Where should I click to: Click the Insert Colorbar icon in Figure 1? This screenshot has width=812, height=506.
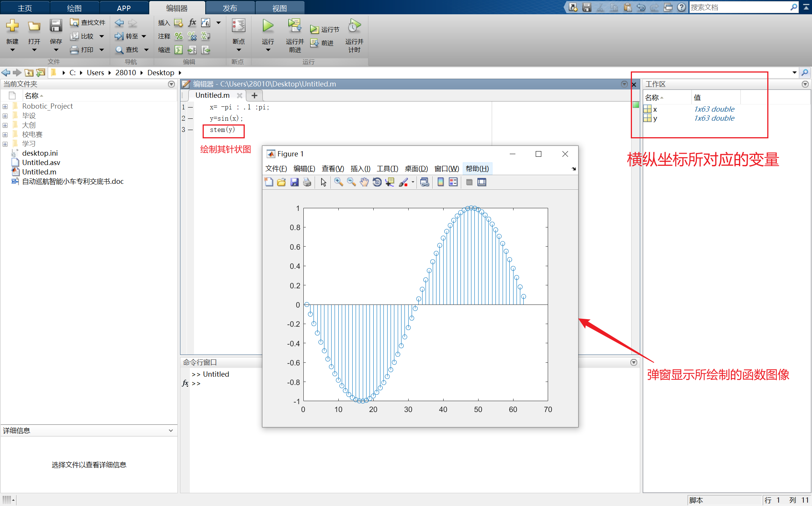click(x=441, y=182)
